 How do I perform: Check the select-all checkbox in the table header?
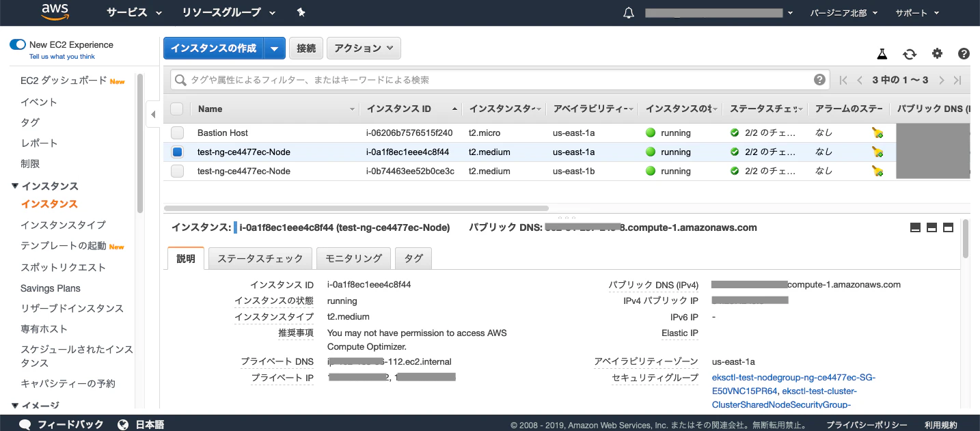coord(176,108)
